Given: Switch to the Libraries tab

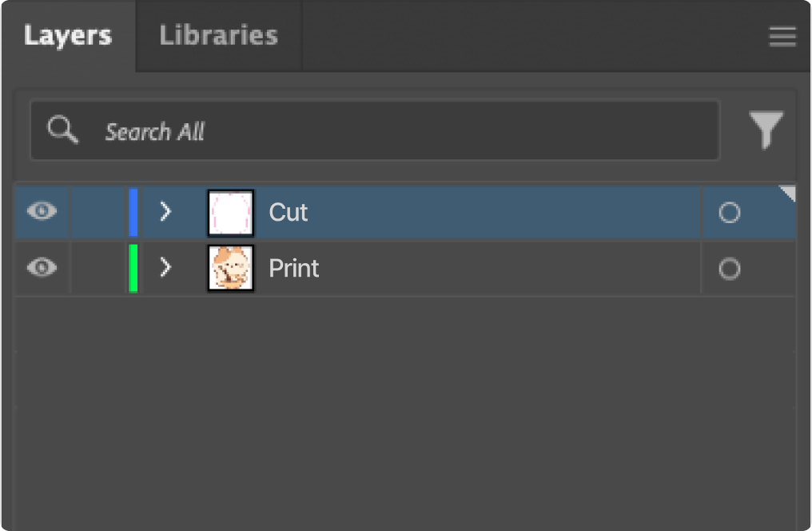Looking at the screenshot, I should coord(218,36).
